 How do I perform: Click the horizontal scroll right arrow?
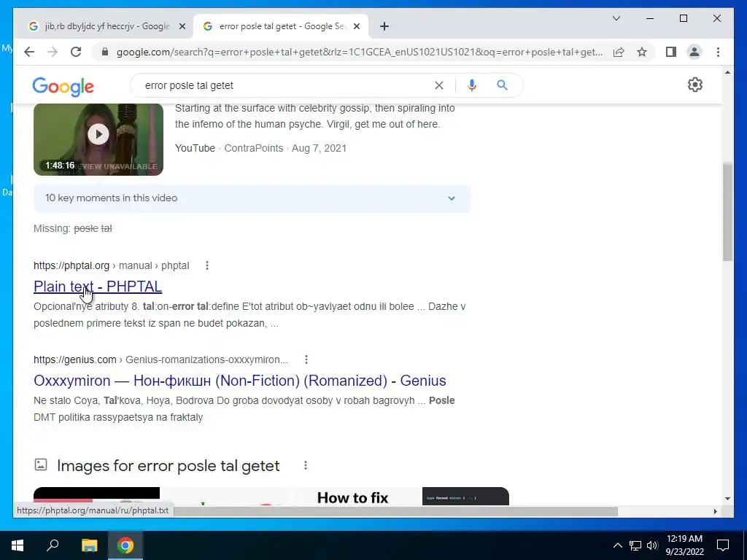tap(715, 511)
